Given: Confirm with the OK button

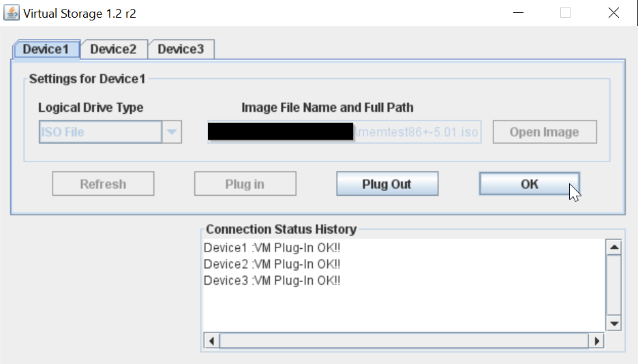Looking at the screenshot, I should coord(530,184).
